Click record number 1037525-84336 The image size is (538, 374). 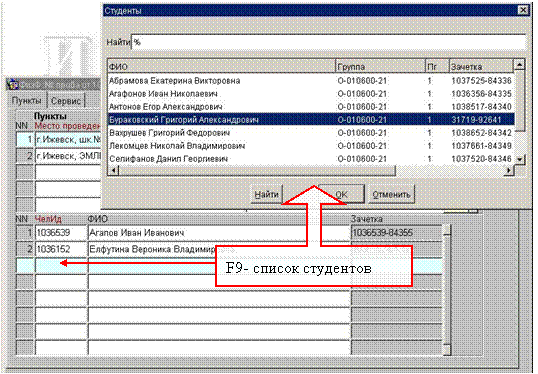[481, 81]
